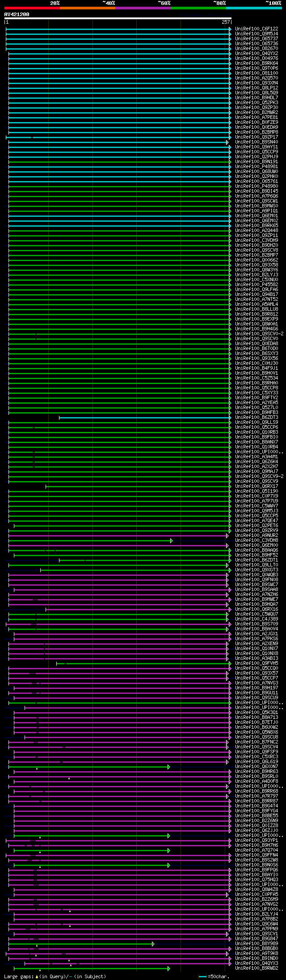The image size is (286, 980).
Task: Select the UniRef100_A2JGX1 label
Action: point(257,634)
